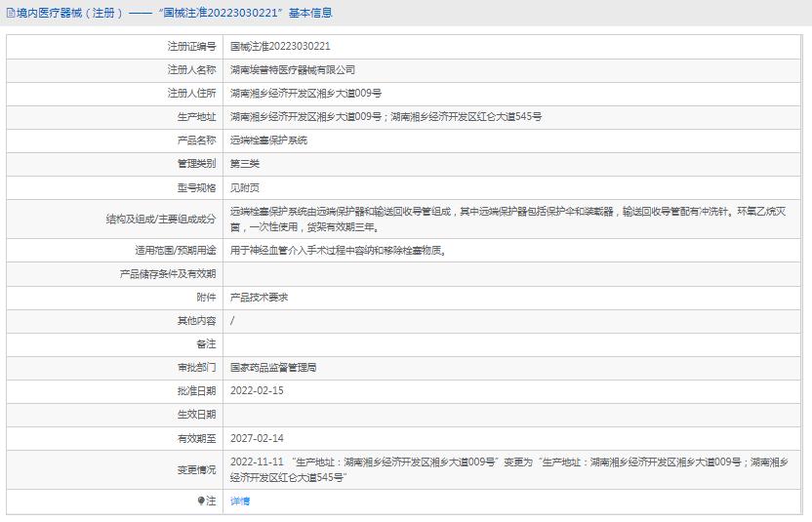
Task: Select registrant address 湖南湘乡经济开发区湘乡大道009号
Action: (x=306, y=94)
